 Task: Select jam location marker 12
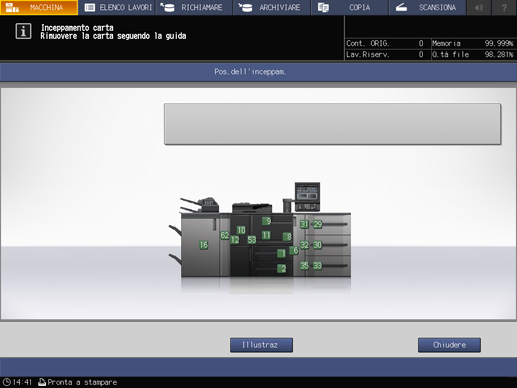[235, 240]
